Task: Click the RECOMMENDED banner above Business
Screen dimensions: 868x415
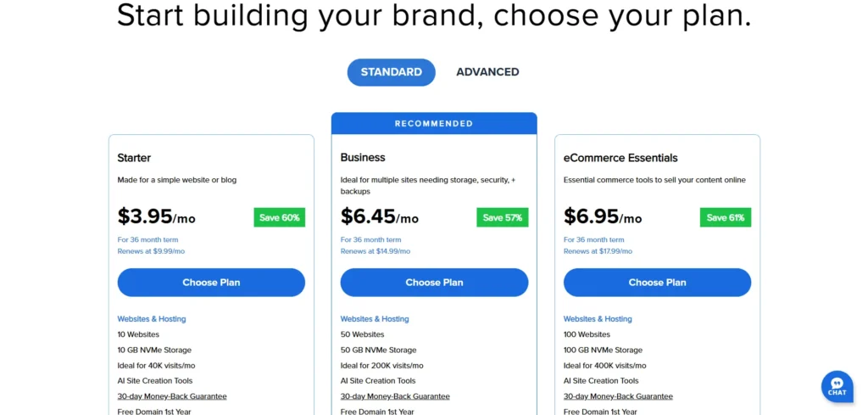Action: 434,123
